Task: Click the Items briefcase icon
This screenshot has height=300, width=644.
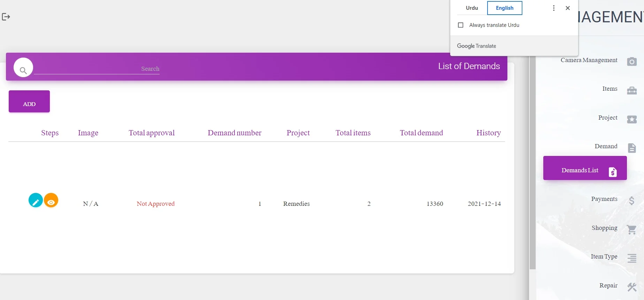Action: (631, 91)
